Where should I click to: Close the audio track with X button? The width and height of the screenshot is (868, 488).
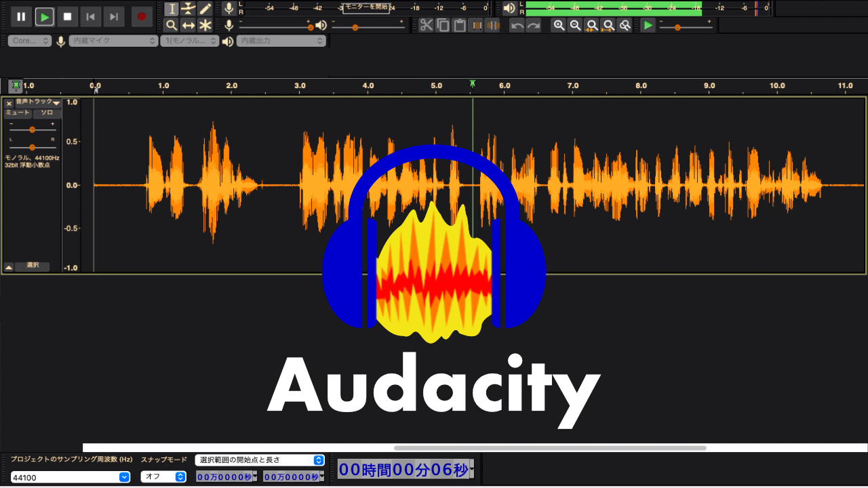pyautogui.click(x=9, y=103)
